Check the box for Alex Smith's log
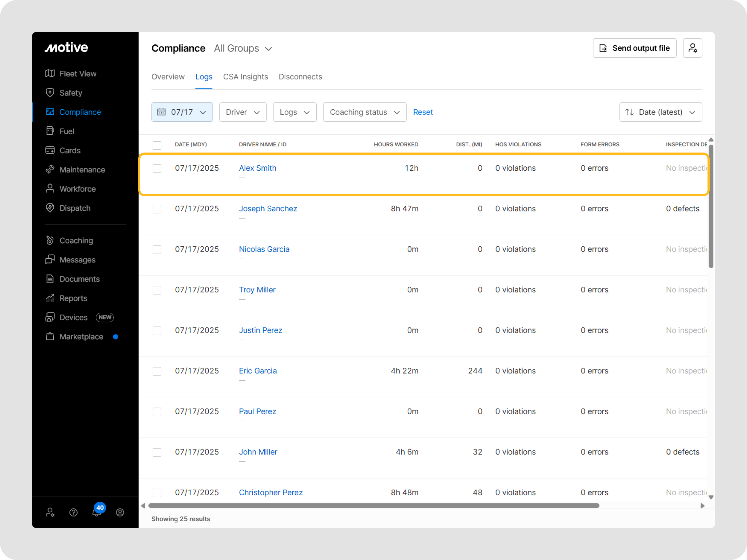Viewport: 747px width, 560px height. (x=157, y=169)
